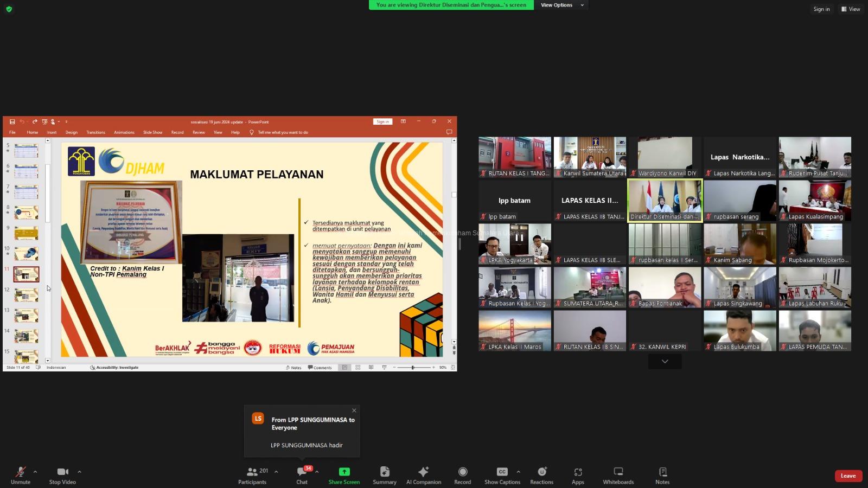
Task: Open the meeting Summary
Action: coord(385,475)
